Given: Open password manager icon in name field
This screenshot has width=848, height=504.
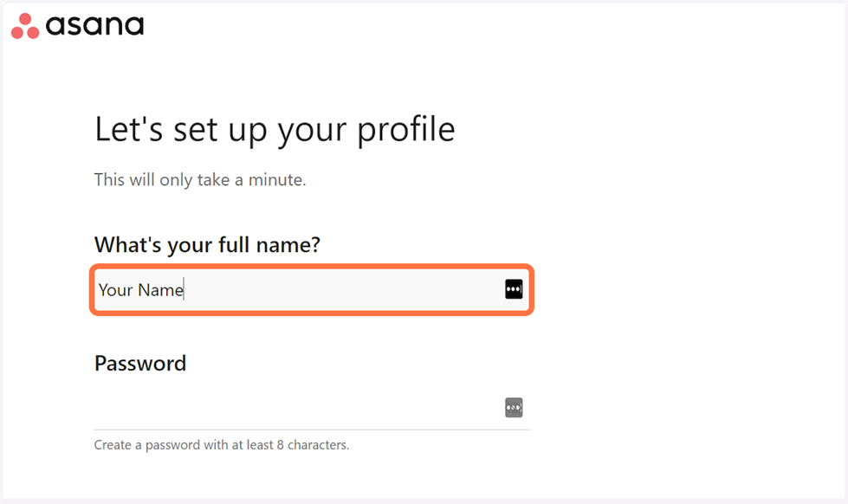Looking at the screenshot, I should pos(514,290).
